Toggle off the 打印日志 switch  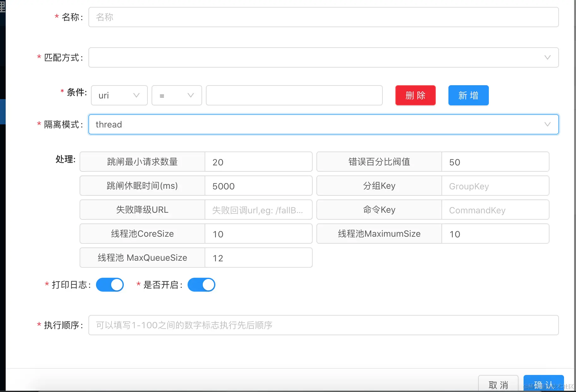(110, 284)
